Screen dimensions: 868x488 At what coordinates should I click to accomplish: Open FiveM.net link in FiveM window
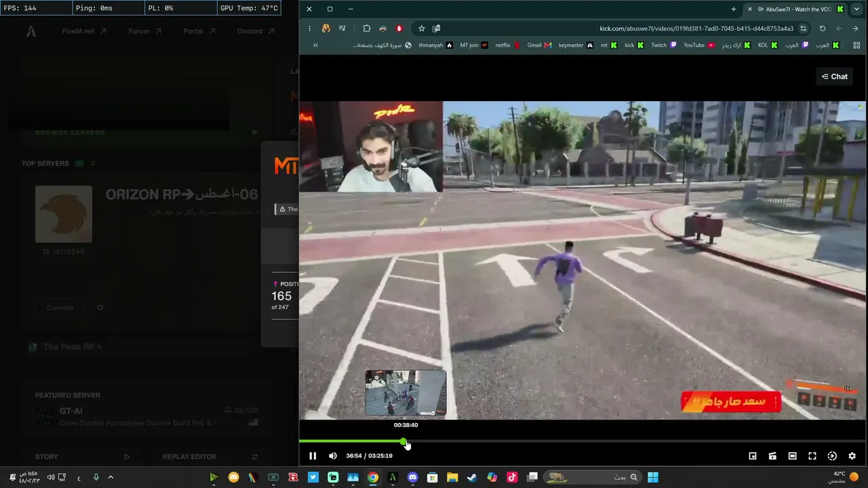click(84, 31)
